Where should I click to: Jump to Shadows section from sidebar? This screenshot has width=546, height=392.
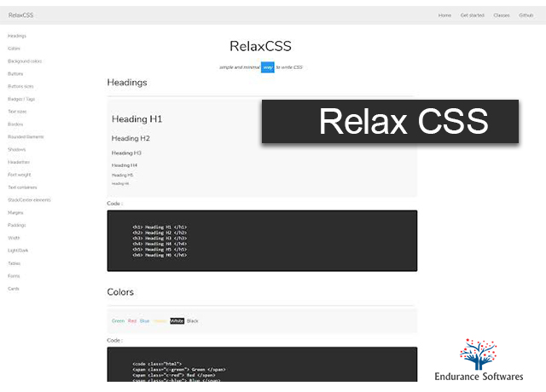17,150
